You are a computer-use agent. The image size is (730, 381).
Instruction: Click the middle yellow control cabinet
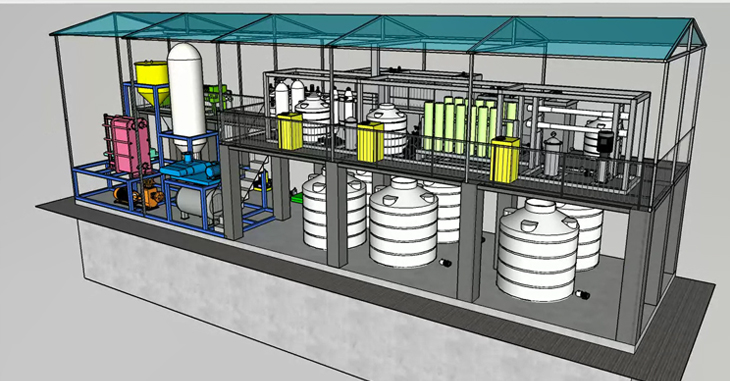tap(371, 141)
